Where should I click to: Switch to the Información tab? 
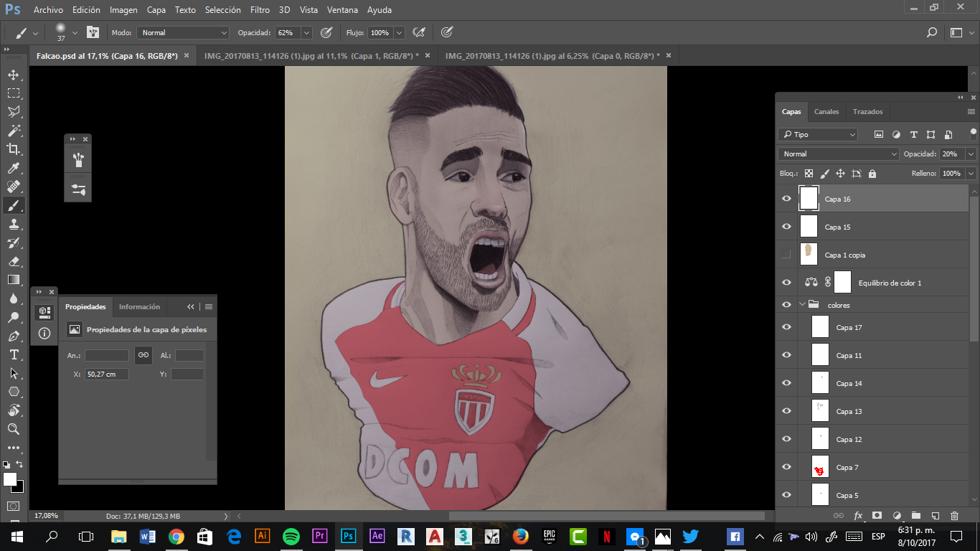point(139,306)
